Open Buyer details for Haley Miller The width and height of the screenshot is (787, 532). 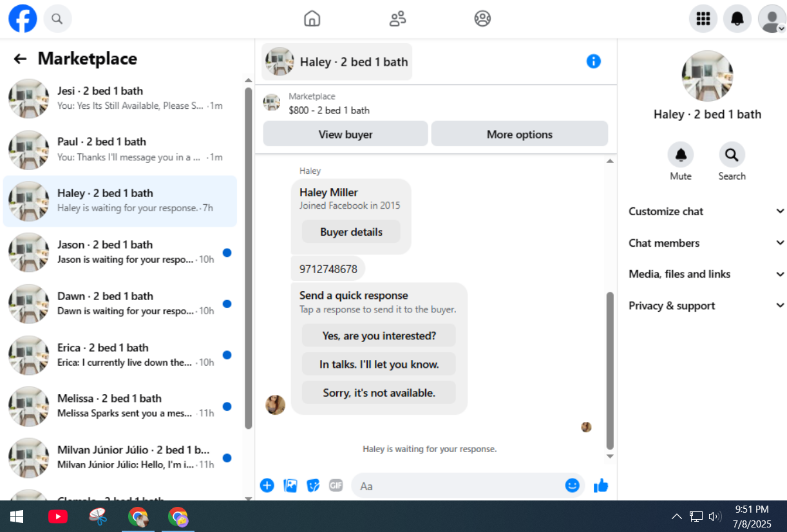[351, 232]
